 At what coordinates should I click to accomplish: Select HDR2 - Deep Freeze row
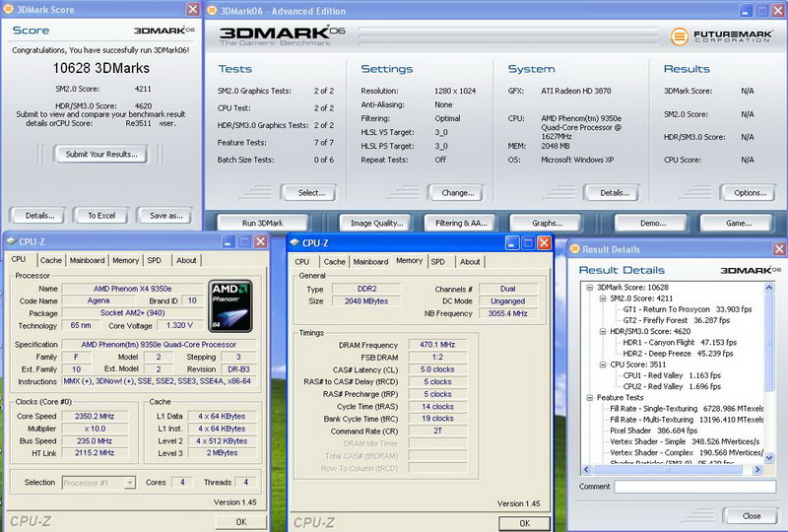pyautogui.click(x=678, y=354)
